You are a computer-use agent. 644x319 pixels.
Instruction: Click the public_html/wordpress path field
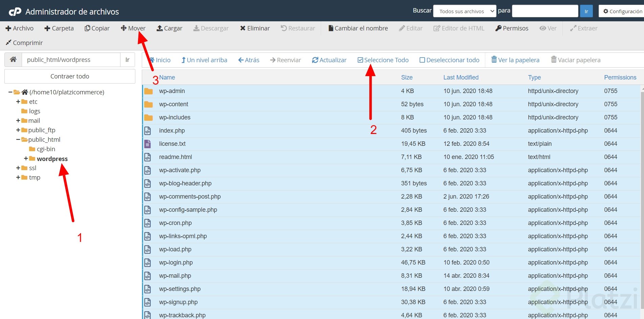click(x=71, y=60)
